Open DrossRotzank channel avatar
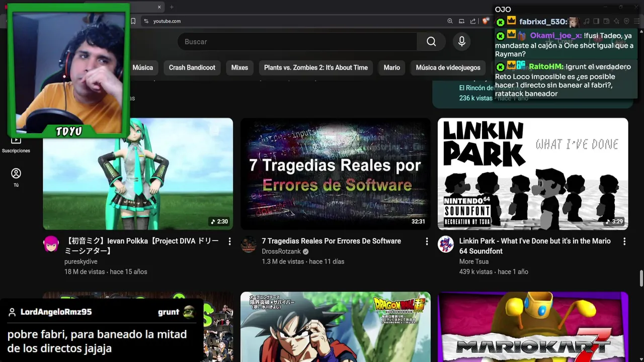 tap(249, 244)
